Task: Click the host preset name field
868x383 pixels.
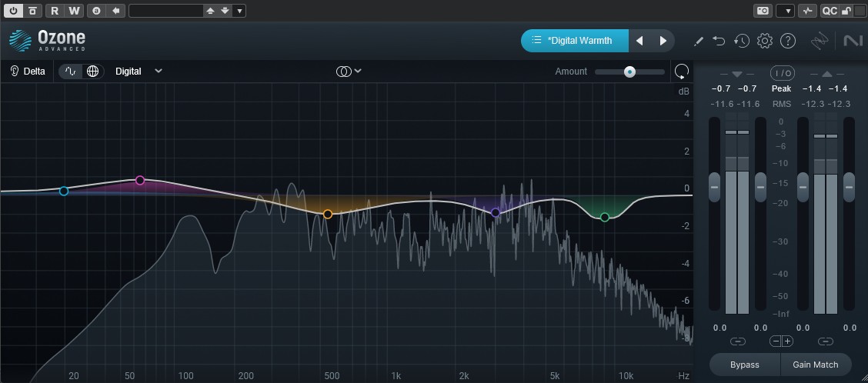Action: [166, 11]
